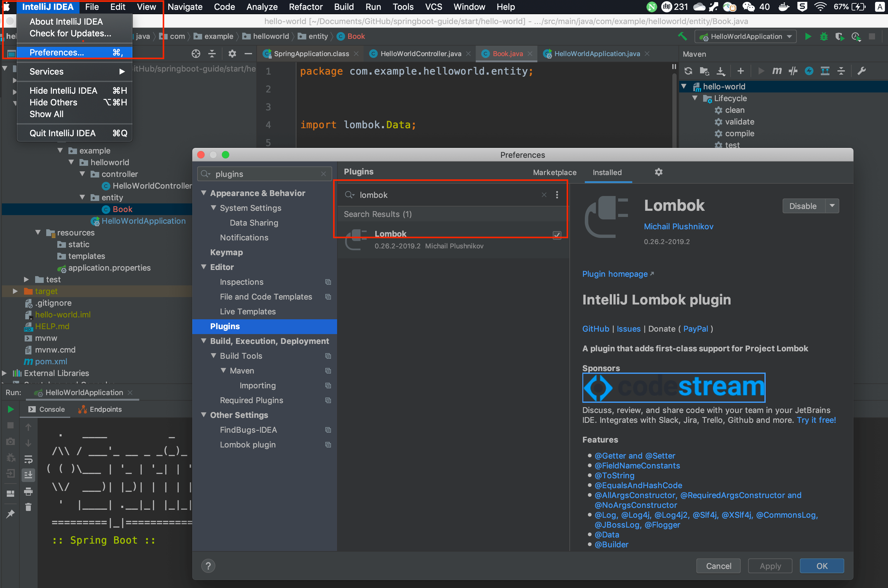The image size is (888, 588).
Task: Toggle Maven offline mode icon
Action: pos(793,71)
